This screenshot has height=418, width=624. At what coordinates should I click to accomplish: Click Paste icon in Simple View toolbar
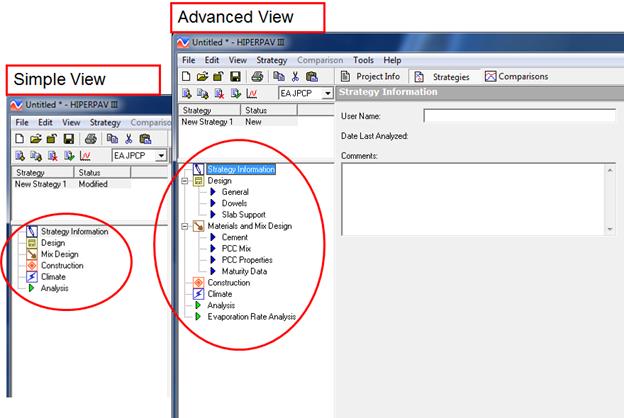[145, 139]
